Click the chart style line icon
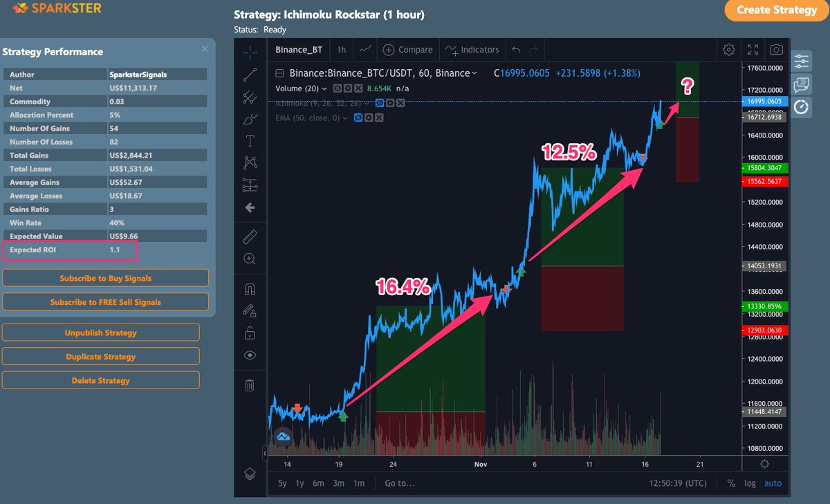The height and width of the screenshot is (504, 830). point(366,50)
